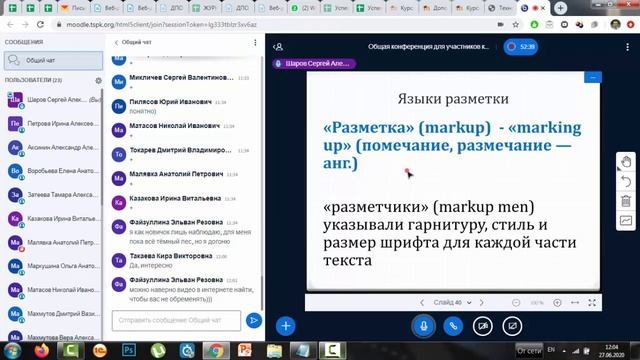Toggle the screen share button
The height and width of the screenshot is (360, 640).
[512, 326]
